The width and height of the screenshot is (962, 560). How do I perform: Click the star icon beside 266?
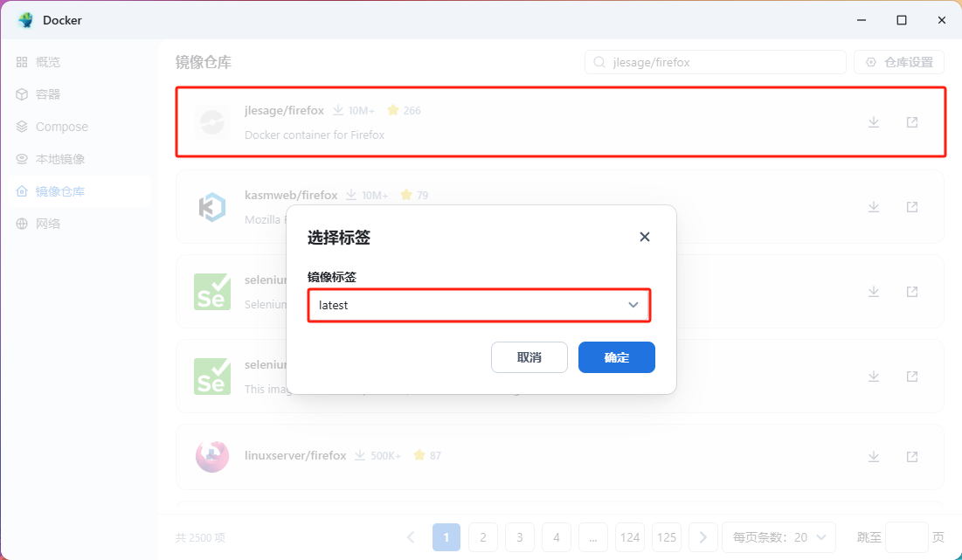click(393, 110)
